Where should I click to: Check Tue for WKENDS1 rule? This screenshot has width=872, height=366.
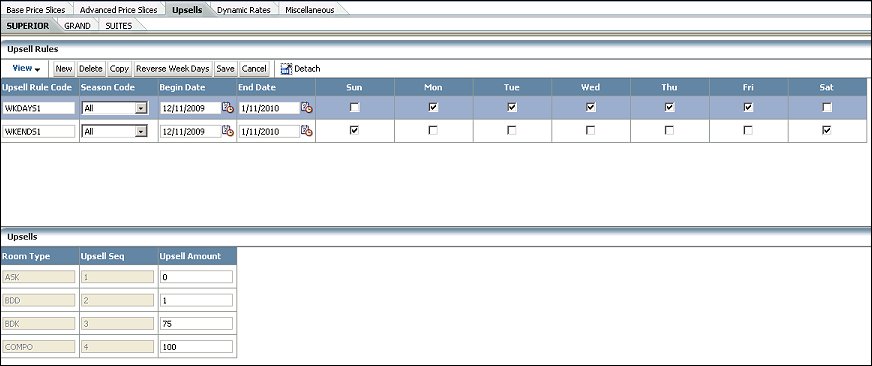512,130
